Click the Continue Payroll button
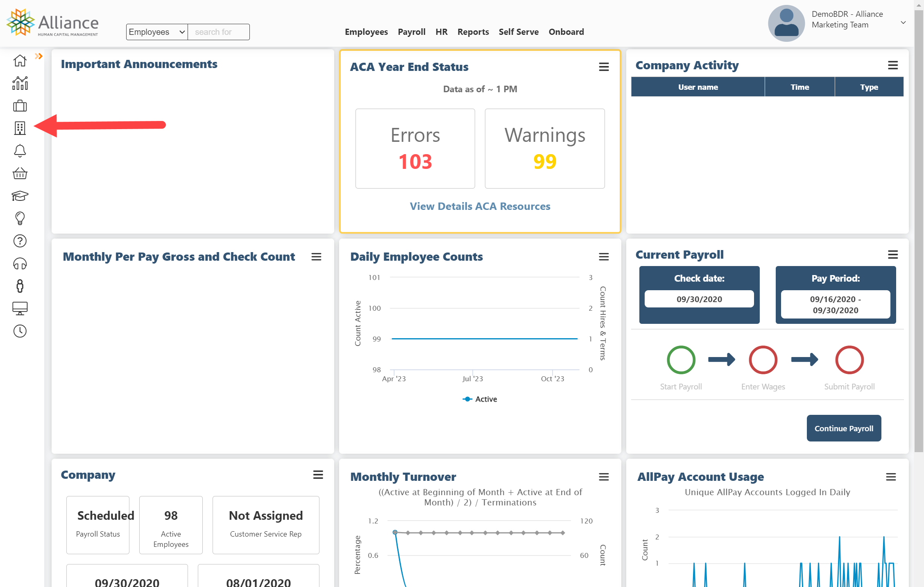Image resolution: width=924 pixels, height=587 pixels. (844, 428)
